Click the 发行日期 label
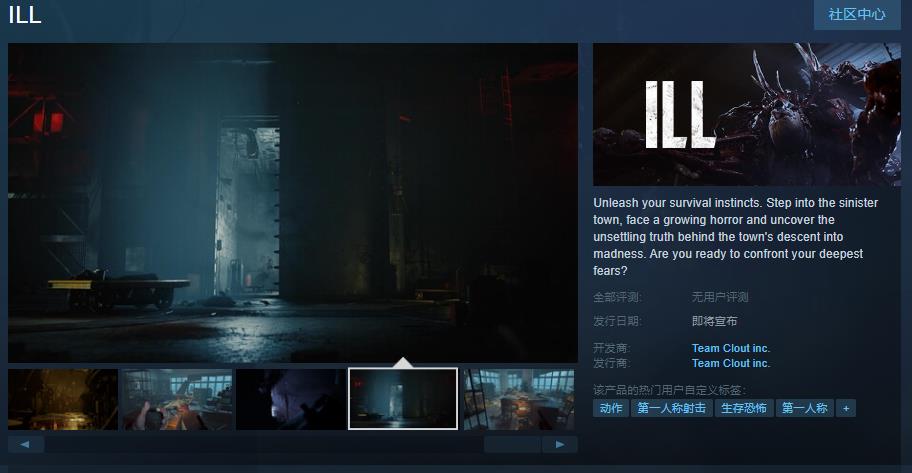The width and height of the screenshot is (912, 473). (x=617, y=321)
